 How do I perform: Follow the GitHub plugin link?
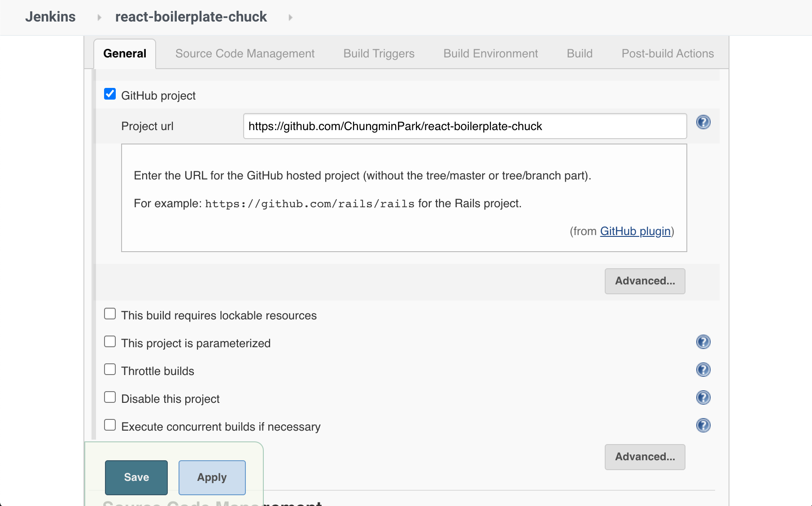pyautogui.click(x=635, y=231)
